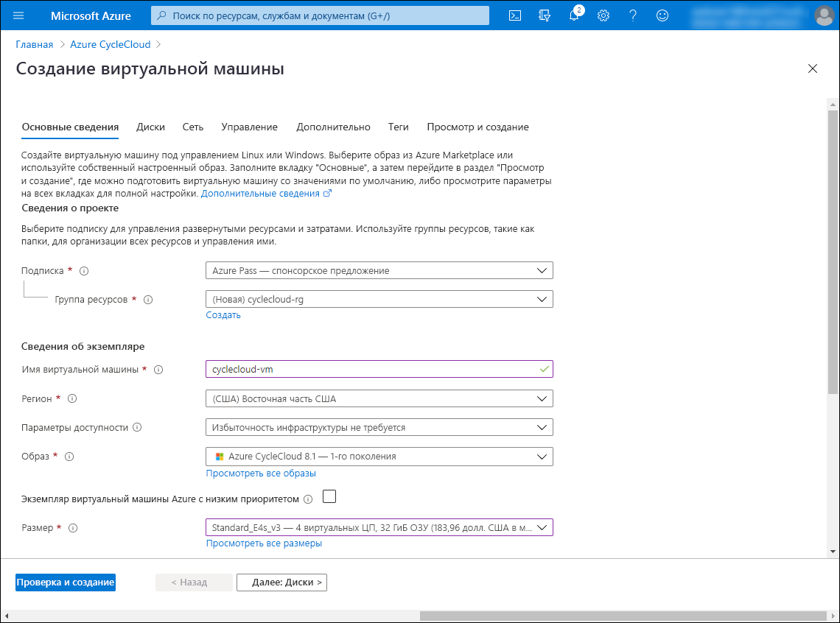Click external link icon after Дополнительные сведения
The height and width of the screenshot is (623, 840).
327,193
